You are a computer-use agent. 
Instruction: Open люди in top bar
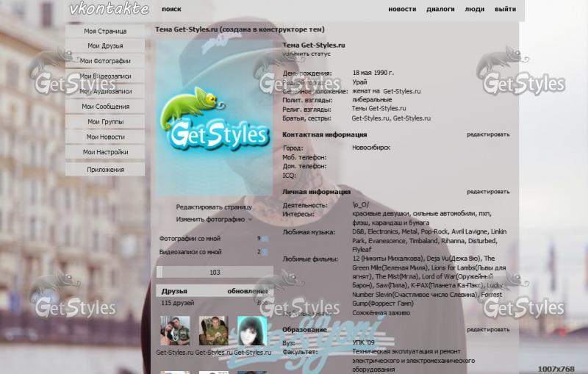[x=474, y=9]
